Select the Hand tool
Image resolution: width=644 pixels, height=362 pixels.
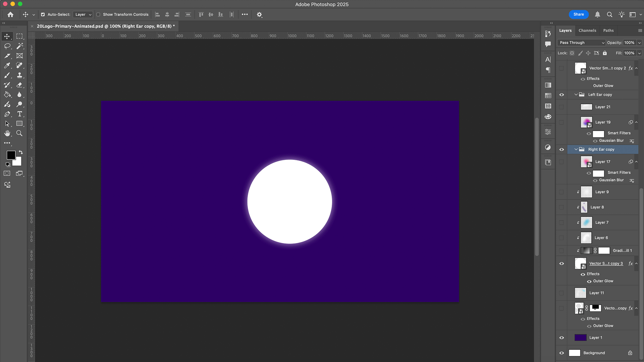coord(7,133)
